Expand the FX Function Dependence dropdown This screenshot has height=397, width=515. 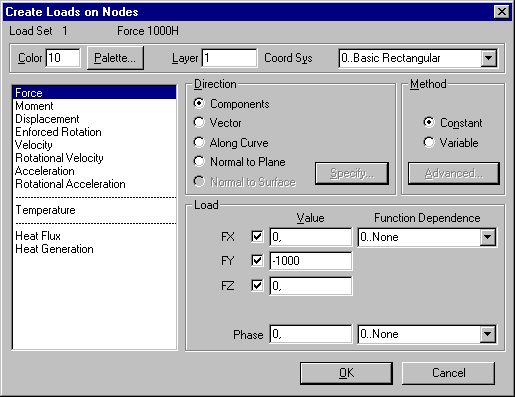click(488, 237)
